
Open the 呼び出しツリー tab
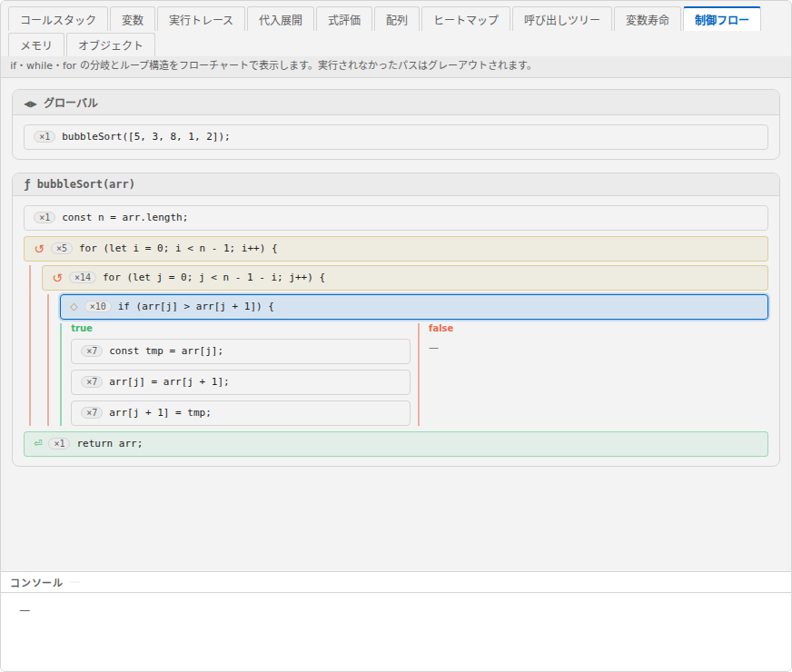561,20
